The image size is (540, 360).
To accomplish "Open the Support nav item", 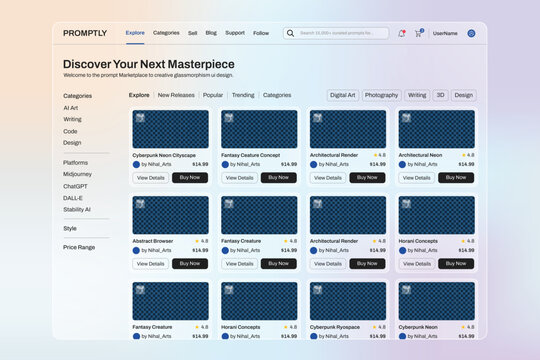I will click(235, 33).
